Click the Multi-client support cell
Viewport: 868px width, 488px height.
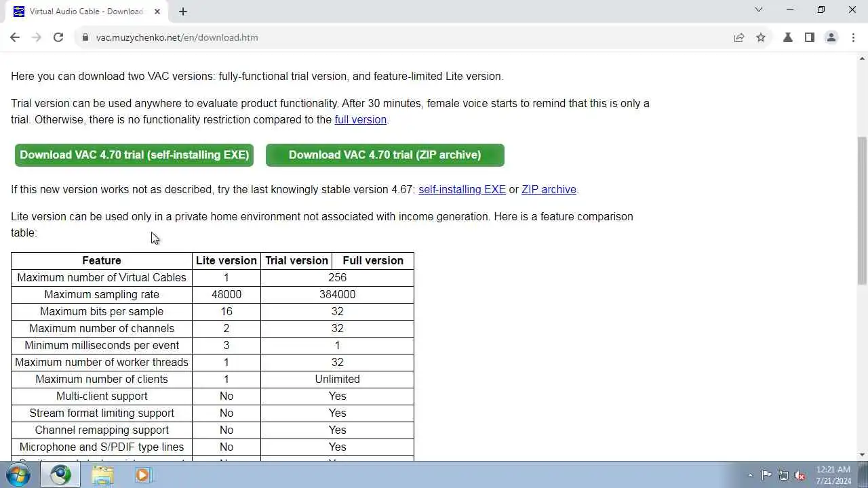[102, 396]
